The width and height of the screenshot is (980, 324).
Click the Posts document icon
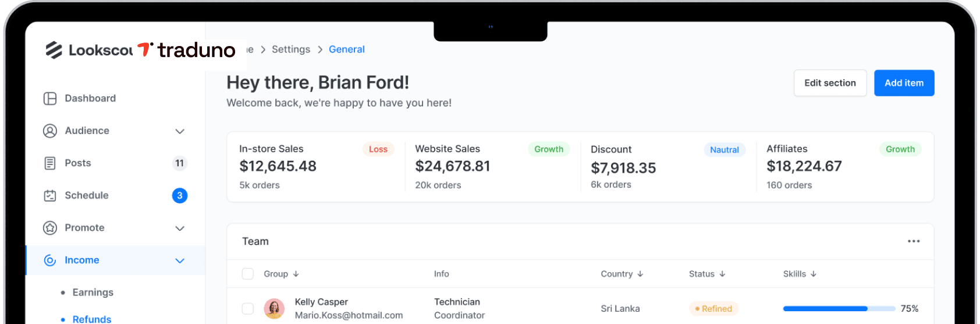coord(50,163)
